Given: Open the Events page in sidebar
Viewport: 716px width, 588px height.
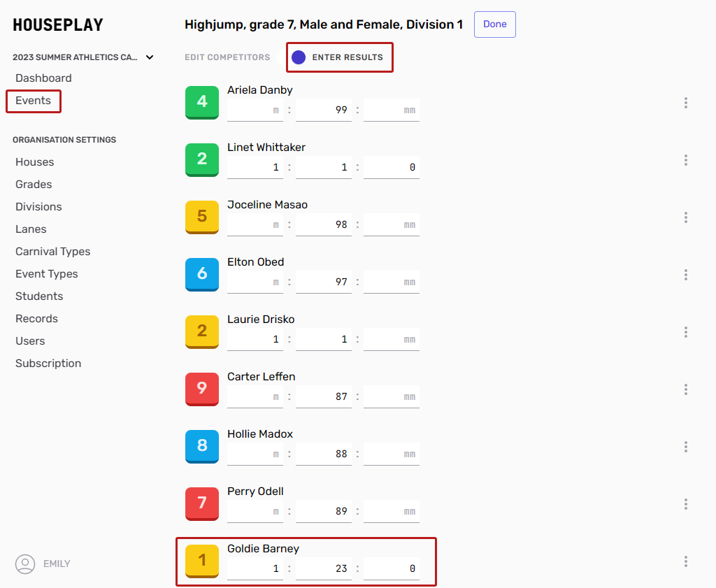Looking at the screenshot, I should pyautogui.click(x=34, y=101).
